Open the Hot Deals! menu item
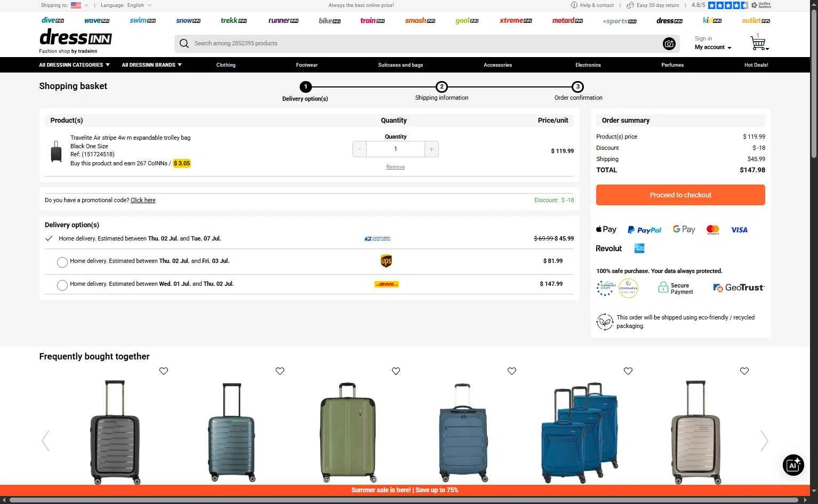The image size is (818, 504). coord(756,65)
